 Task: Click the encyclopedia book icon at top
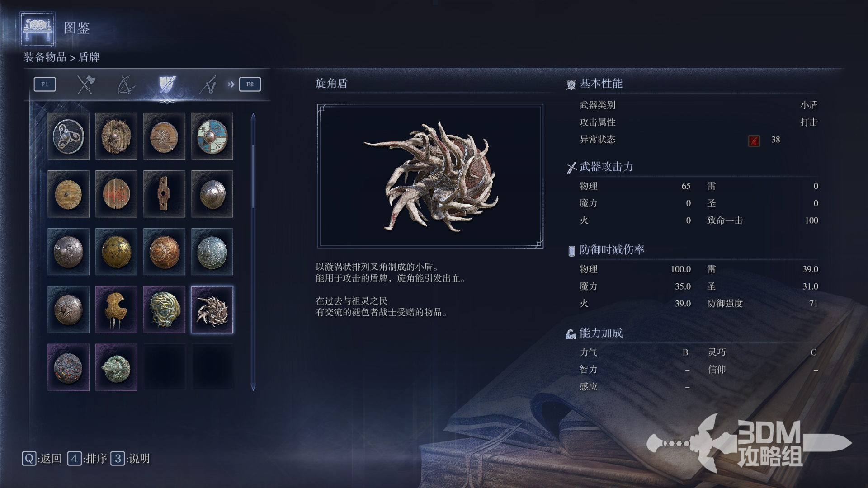tap(38, 29)
